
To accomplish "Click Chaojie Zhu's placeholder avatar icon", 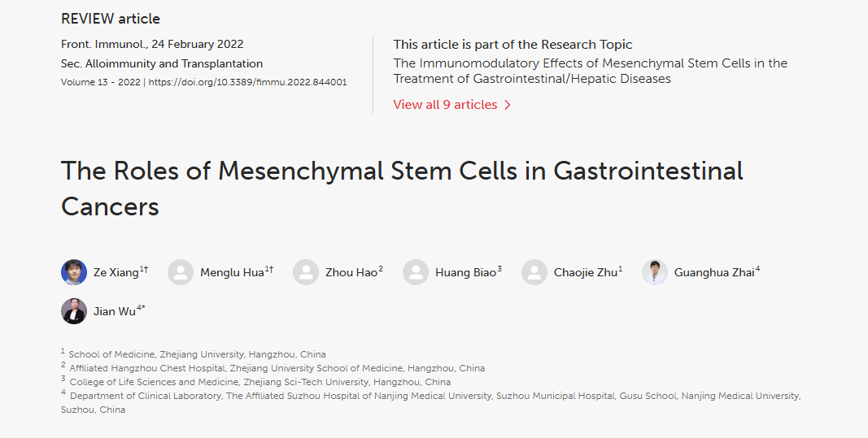I will click(x=534, y=272).
